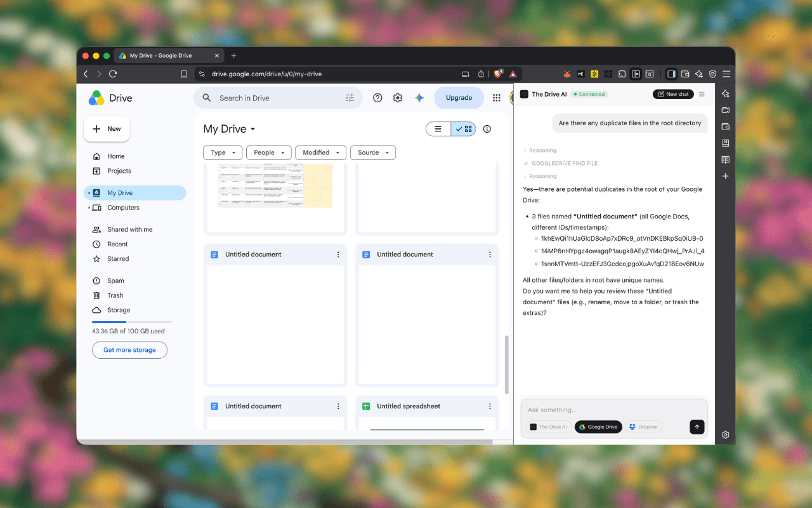Open the Storage section
This screenshot has height=508, width=812.
point(111,311)
